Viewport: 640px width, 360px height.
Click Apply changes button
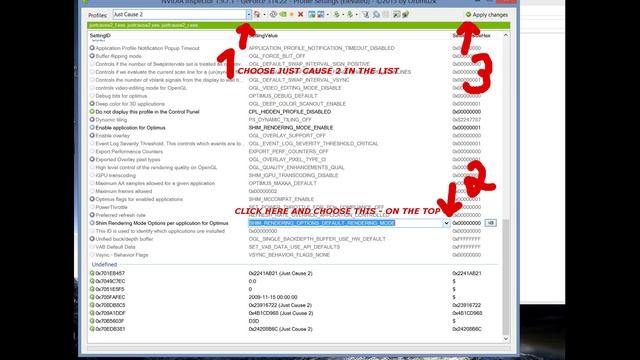(x=487, y=15)
